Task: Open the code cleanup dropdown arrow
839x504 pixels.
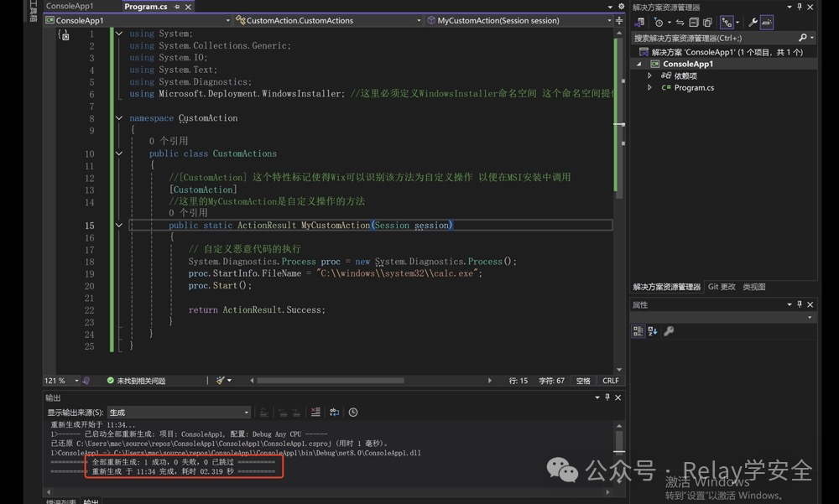Action: 230,381
